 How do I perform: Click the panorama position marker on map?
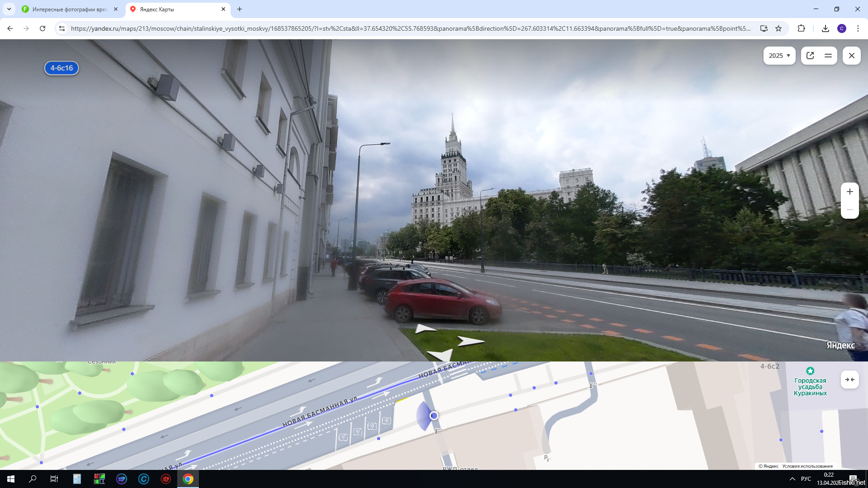[x=434, y=416]
